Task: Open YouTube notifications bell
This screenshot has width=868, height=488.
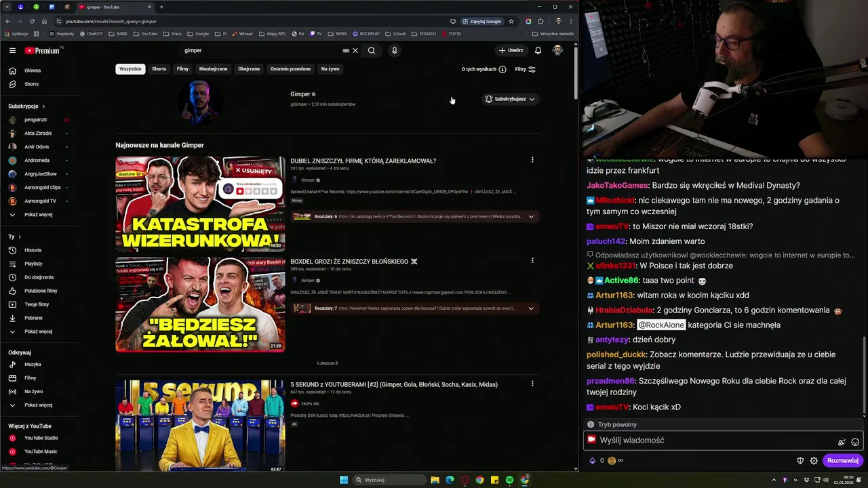Action: coord(538,50)
